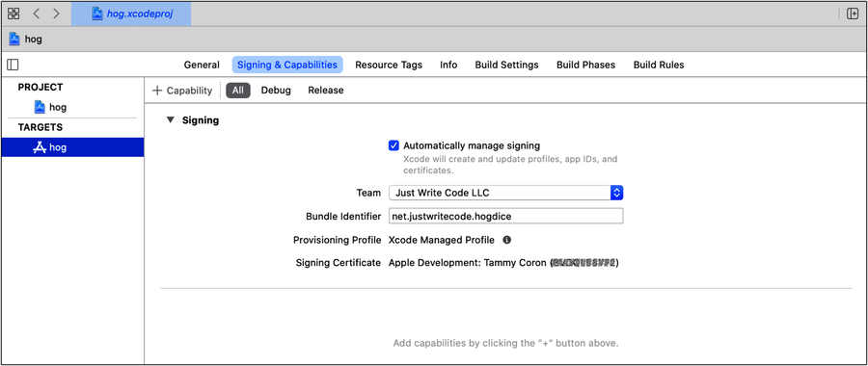
Task: Switch to the Resource Tags tab
Action: click(x=389, y=65)
